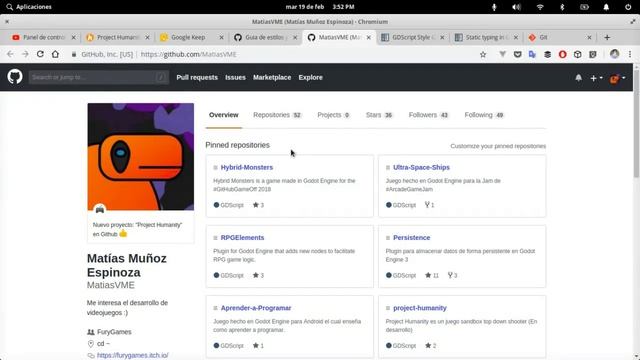
Task: Go forward in browser history
Action: (x=25, y=54)
